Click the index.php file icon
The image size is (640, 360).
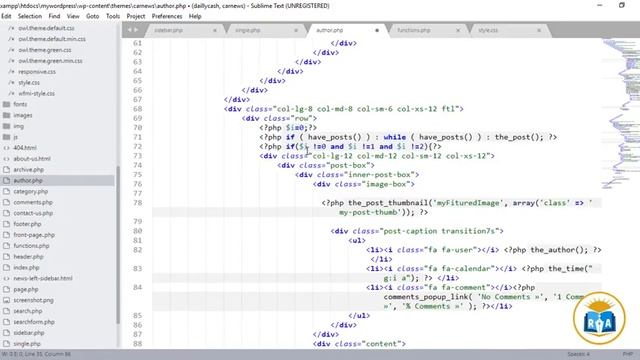7,268
